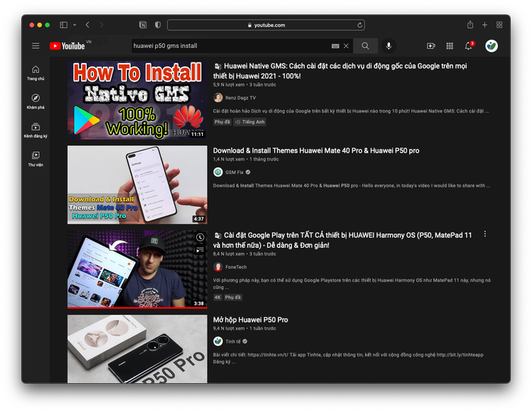This screenshot has width=532, height=412.
Task: Open the Huawei P50 Pro unboxing thumbnail
Action: [x=137, y=349]
